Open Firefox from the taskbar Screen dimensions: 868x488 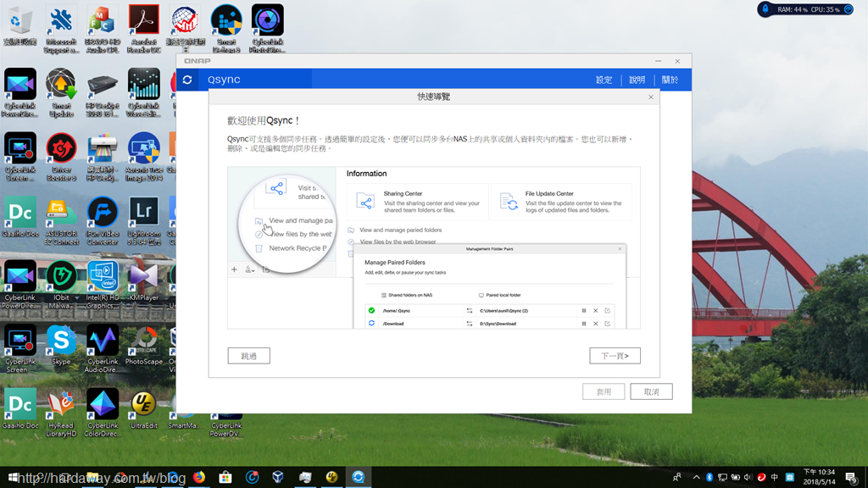199,477
